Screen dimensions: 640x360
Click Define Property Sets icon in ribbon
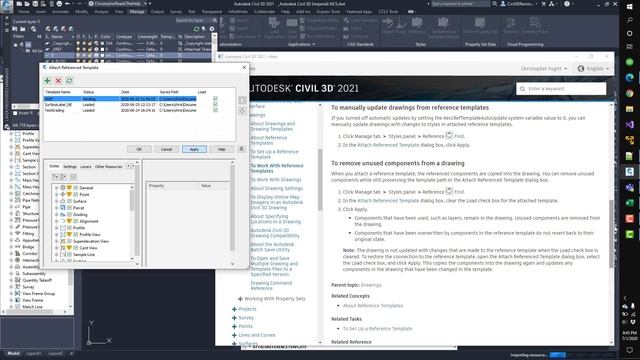[x=480, y=23]
